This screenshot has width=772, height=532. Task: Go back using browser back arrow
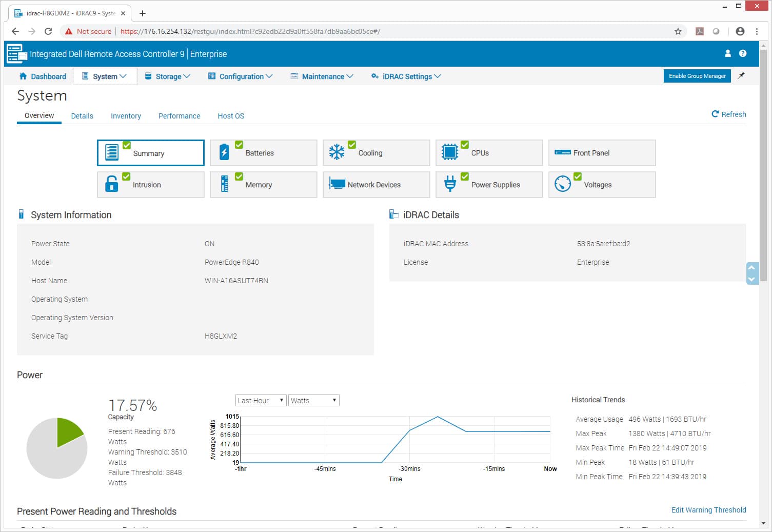pos(15,31)
